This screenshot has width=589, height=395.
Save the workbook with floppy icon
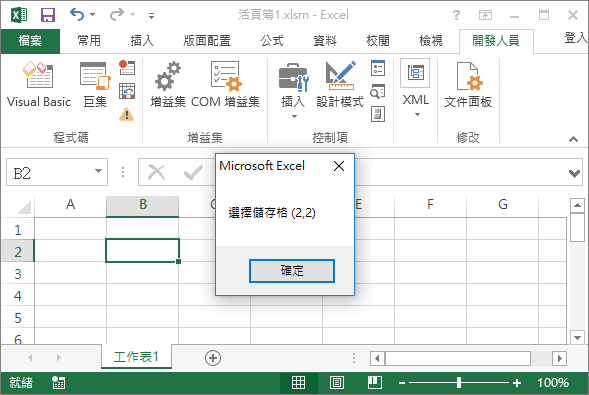click(x=48, y=15)
